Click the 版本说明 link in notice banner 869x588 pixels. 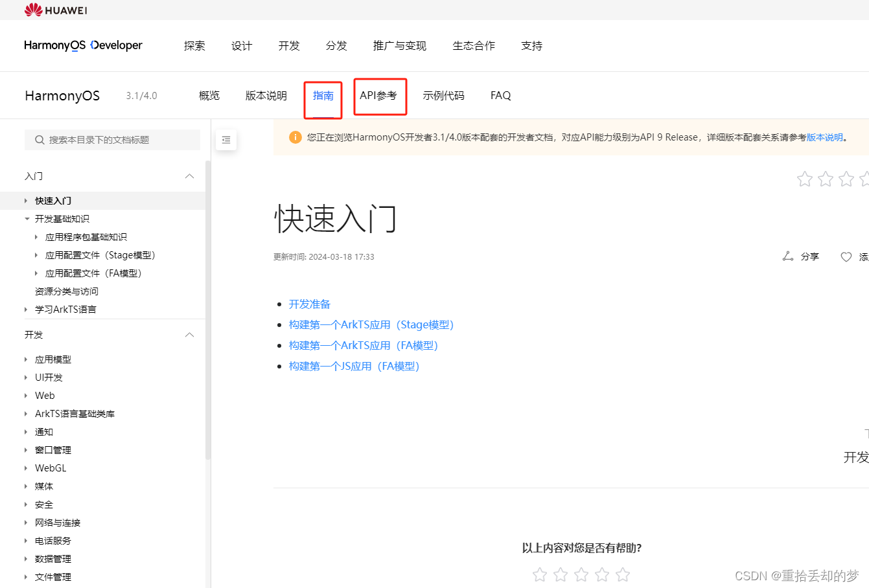pyautogui.click(x=825, y=137)
